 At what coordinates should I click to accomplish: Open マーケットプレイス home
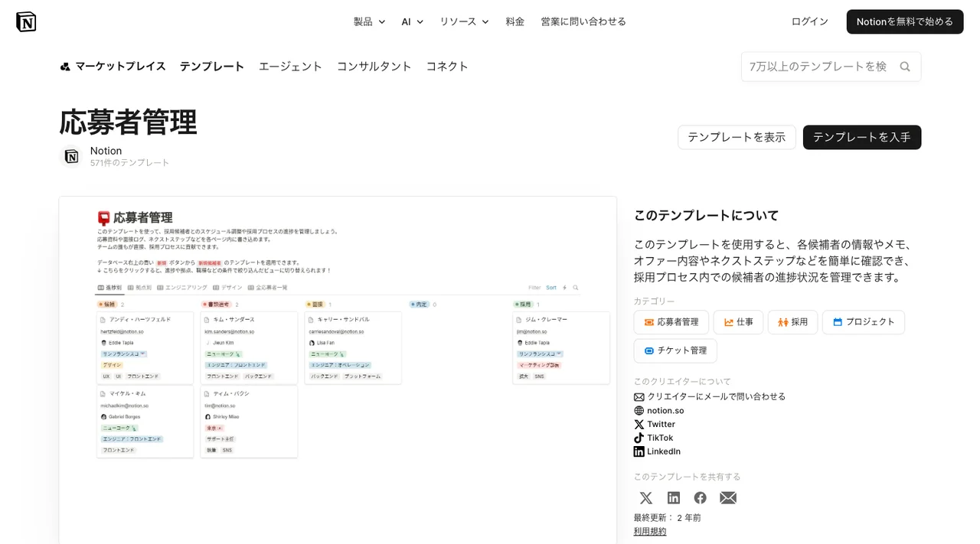(113, 67)
